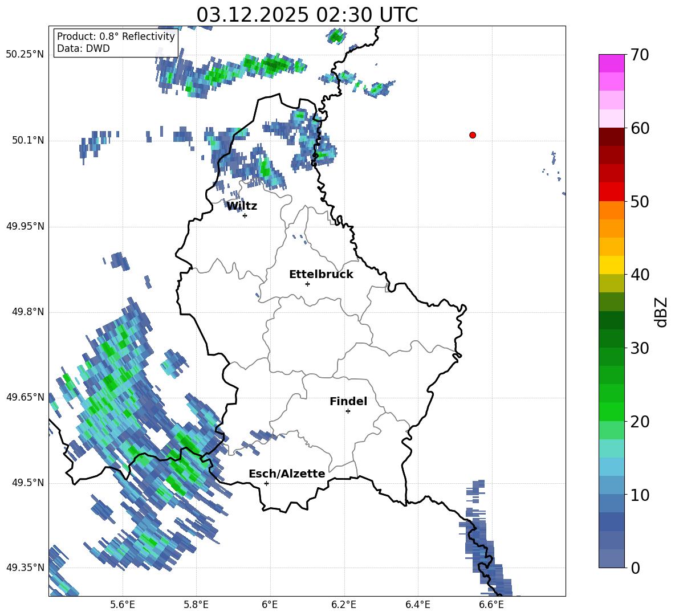Click the Findel city label

(348, 401)
